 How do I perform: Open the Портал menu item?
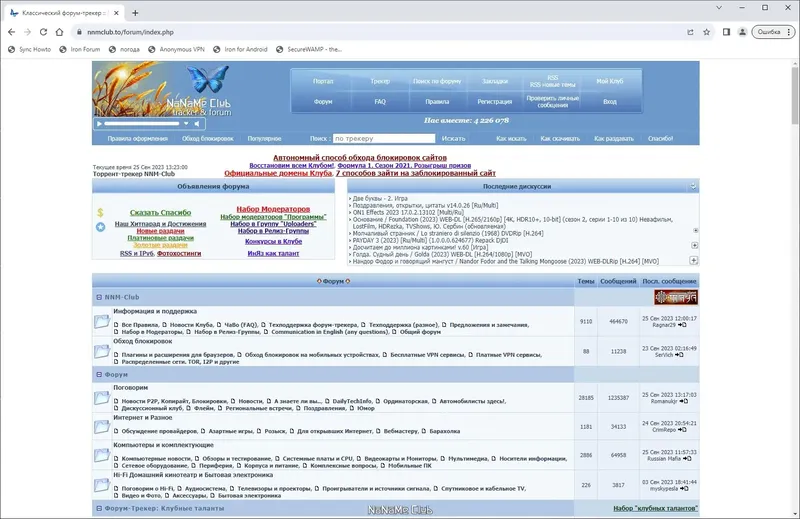[323, 81]
